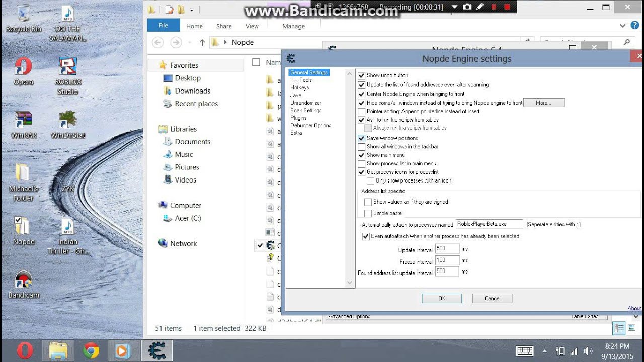Open the media player taskbar icon
Screen dimensions: 644x362
(123, 350)
